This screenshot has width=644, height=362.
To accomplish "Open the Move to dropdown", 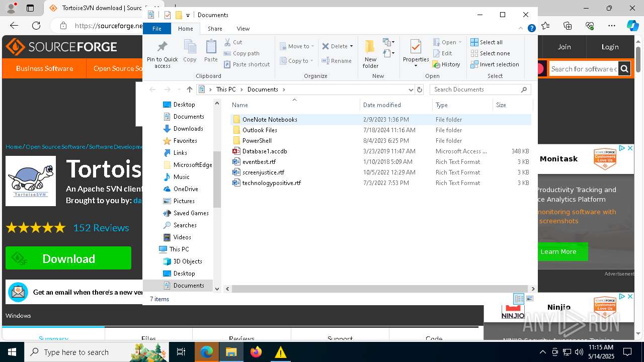I will (297, 46).
